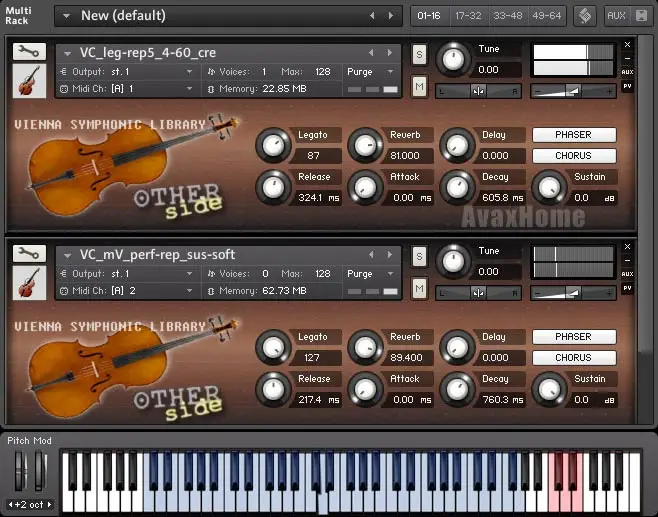
Task: Click cello instrument icon of VC_mV_perf-rep_sus-soft
Action: pyautogui.click(x=29, y=283)
